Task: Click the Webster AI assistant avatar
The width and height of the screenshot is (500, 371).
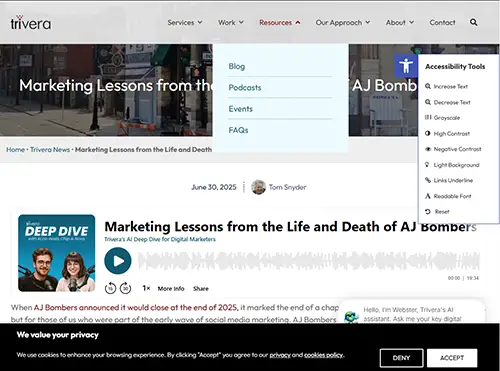Action: point(351,317)
